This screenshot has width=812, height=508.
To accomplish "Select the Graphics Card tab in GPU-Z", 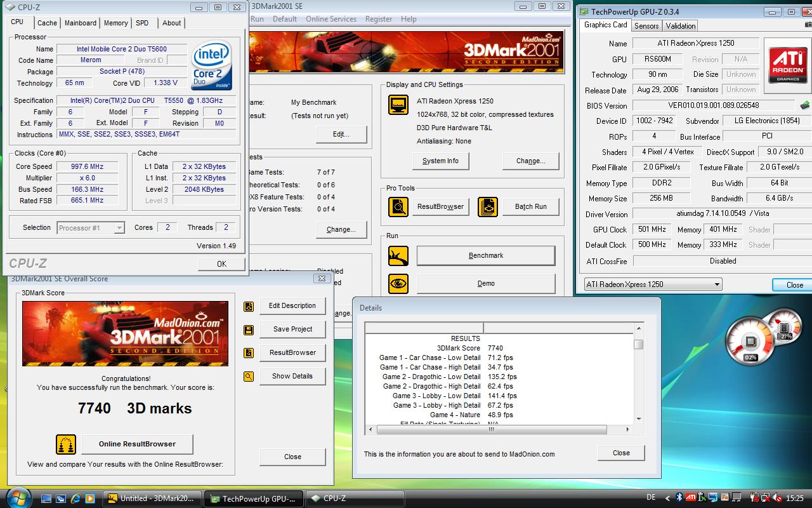I will [x=605, y=25].
